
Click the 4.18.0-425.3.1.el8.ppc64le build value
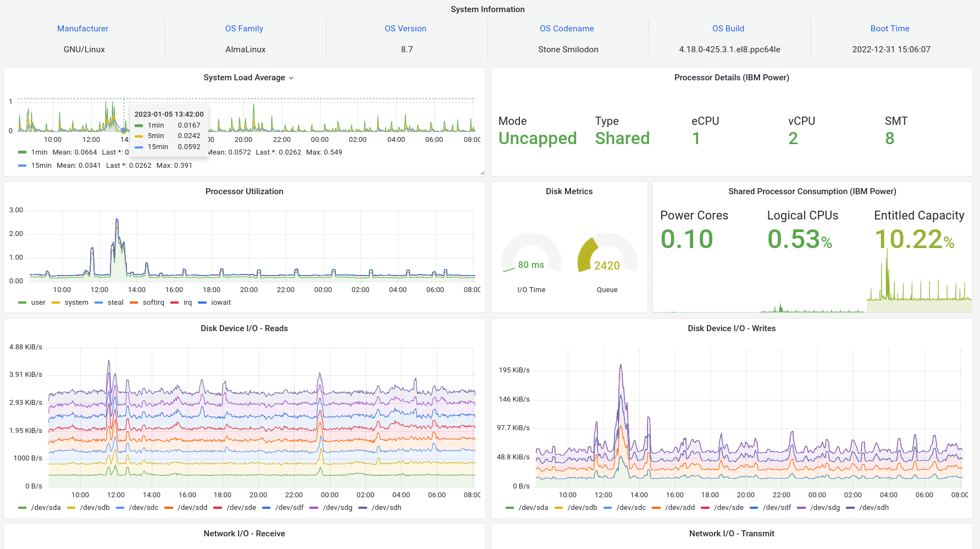point(729,50)
